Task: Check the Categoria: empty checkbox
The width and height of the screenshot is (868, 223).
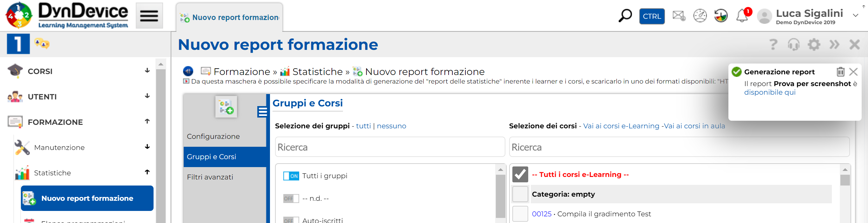Action: (520, 194)
